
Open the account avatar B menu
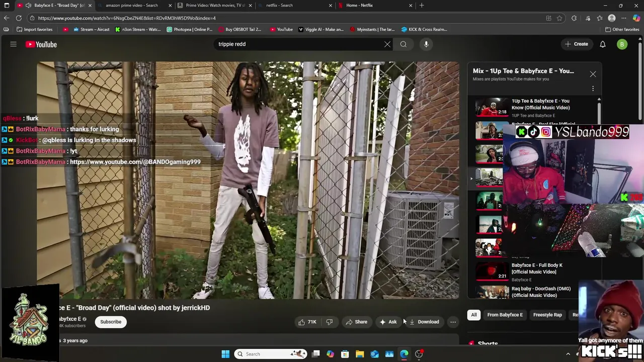622,44
